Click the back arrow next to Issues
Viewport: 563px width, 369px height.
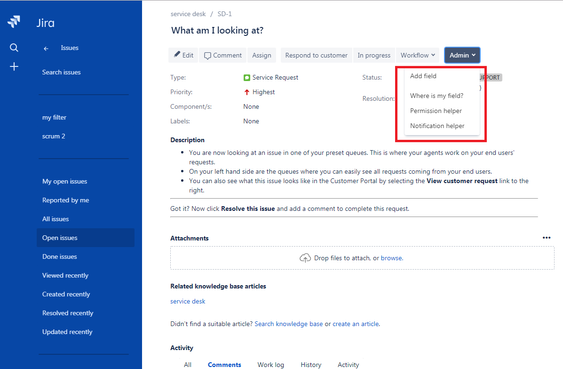pos(46,48)
